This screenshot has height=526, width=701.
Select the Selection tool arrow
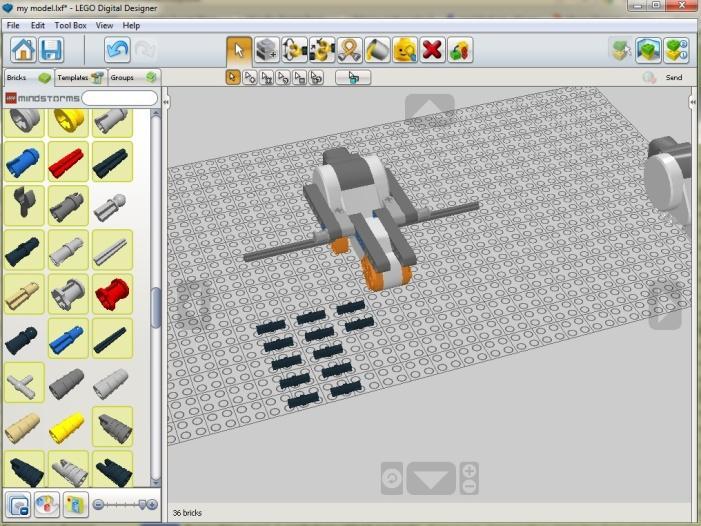[239, 50]
